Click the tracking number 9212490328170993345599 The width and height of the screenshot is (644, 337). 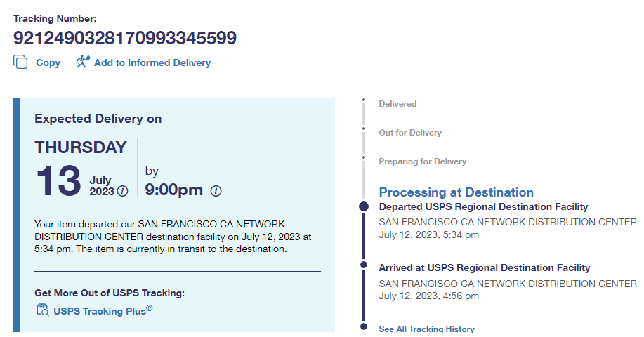[x=125, y=38]
